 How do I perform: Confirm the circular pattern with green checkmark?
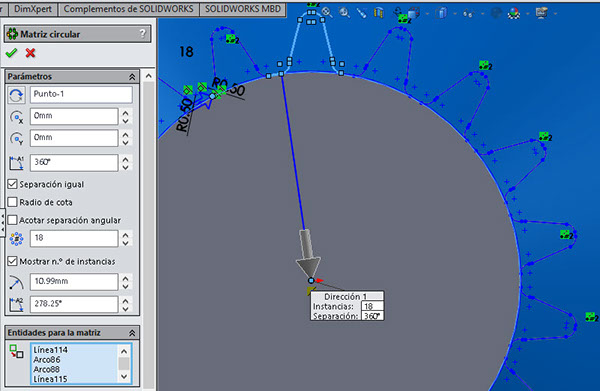(11, 53)
